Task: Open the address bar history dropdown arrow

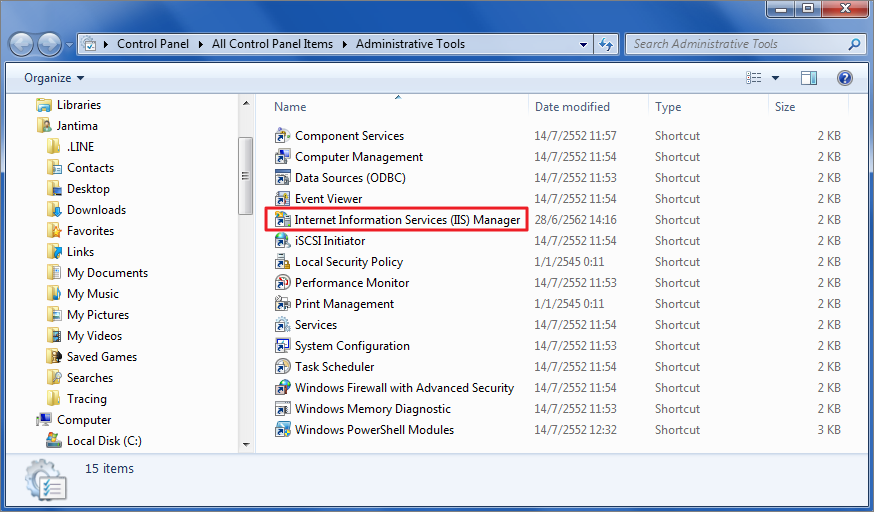Action: click(583, 44)
